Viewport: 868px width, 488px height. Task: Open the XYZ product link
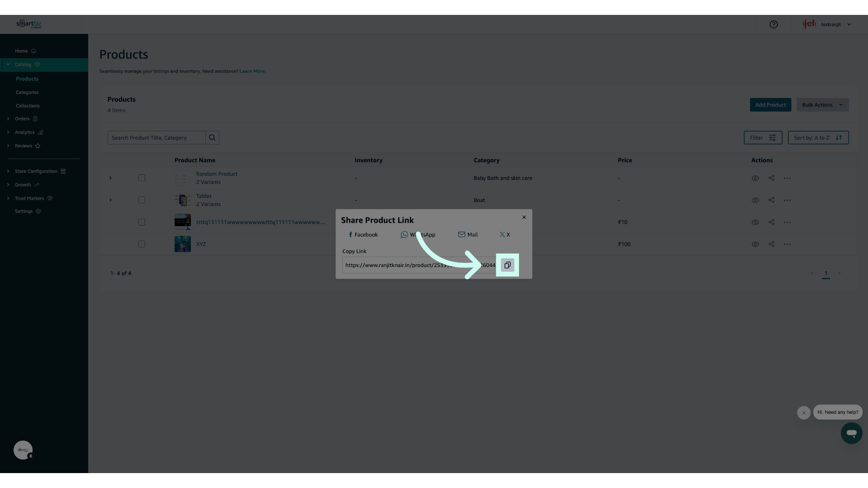tap(201, 244)
